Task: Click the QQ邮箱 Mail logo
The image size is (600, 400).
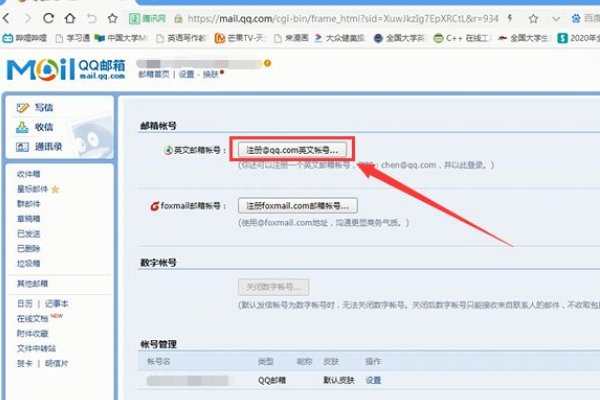Action: point(66,69)
